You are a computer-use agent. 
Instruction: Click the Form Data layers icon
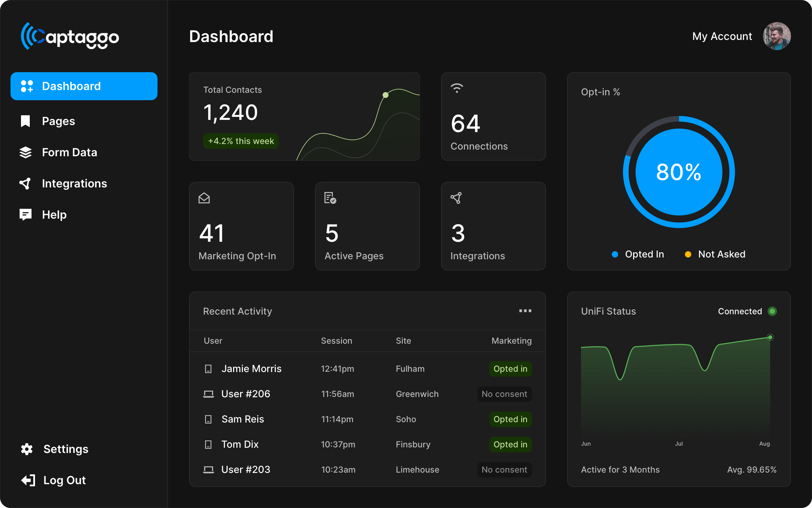26,152
